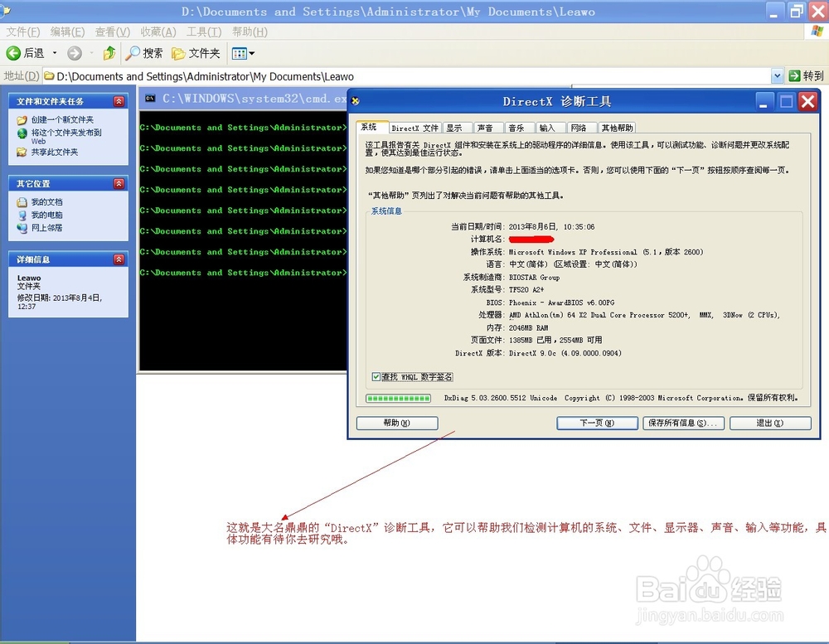
Task: Click the BIOSTAR Group manufacturer text
Action: coord(535,278)
